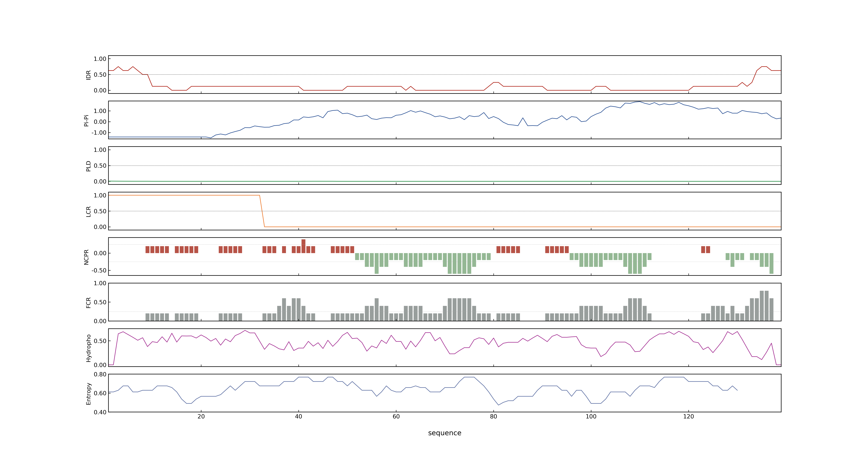Click the FCR y-axis label
Viewport: 868px width, 463px height.
(x=88, y=303)
